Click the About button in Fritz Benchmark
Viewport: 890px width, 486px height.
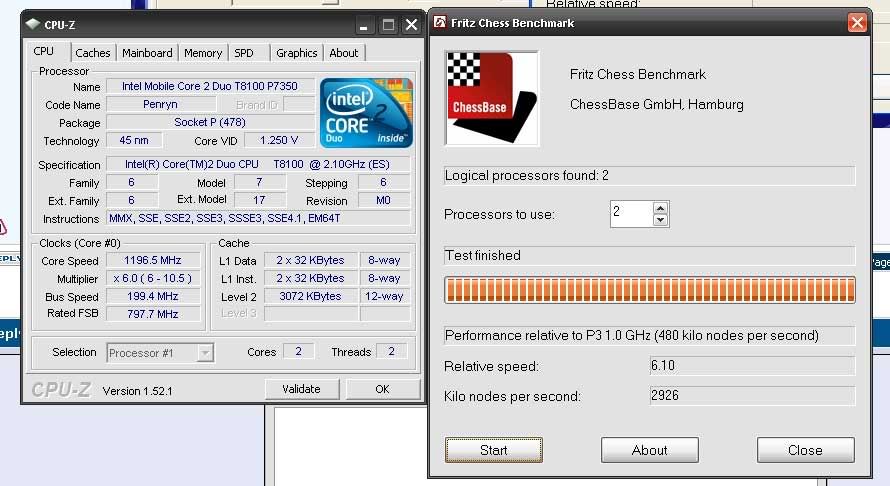pyautogui.click(x=650, y=450)
